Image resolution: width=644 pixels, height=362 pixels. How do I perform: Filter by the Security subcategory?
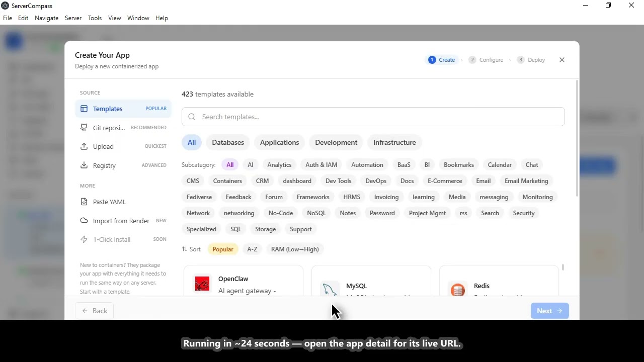pos(524,213)
